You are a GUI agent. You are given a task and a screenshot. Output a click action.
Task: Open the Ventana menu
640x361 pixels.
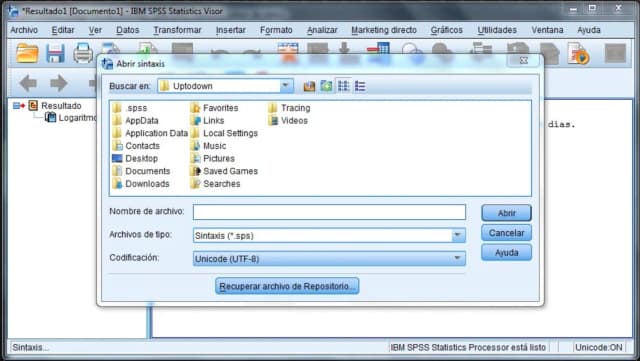[547, 30]
